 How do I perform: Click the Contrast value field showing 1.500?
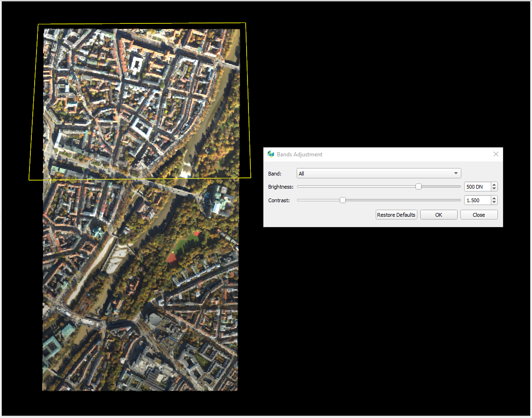coord(477,200)
